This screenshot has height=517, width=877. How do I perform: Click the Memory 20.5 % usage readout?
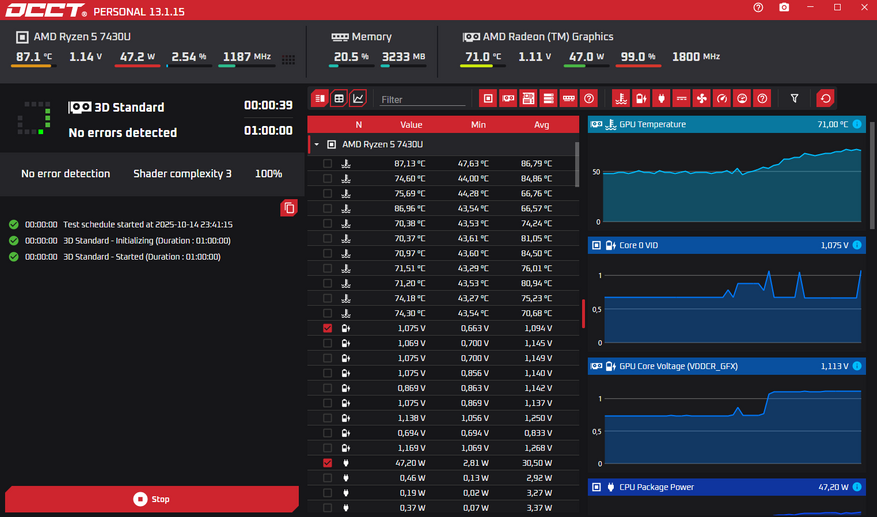click(x=351, y=57)
